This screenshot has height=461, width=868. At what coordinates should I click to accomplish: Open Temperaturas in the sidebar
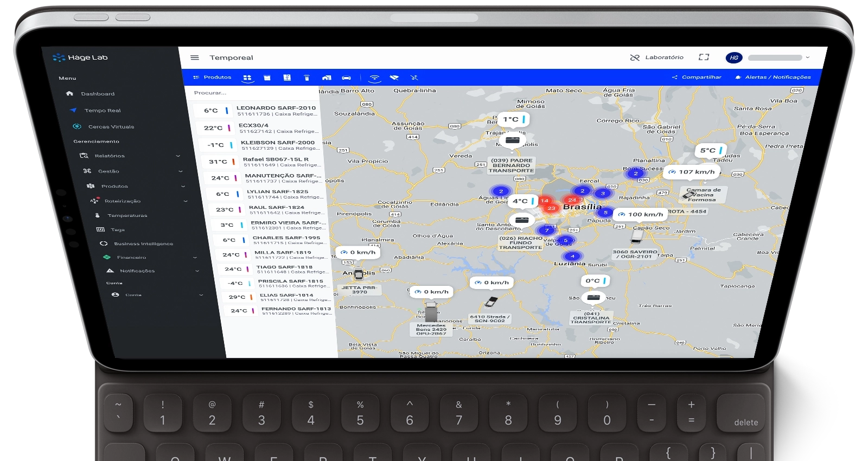[127, 216]
